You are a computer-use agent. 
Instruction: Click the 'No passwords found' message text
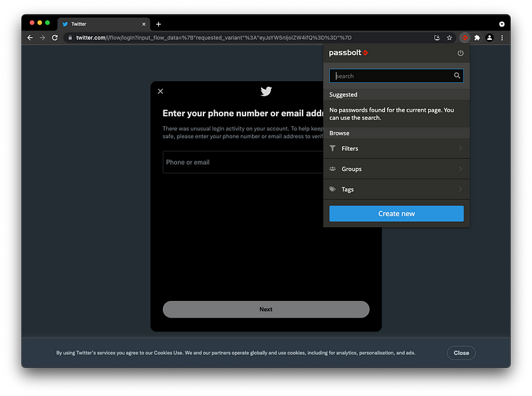392,114
